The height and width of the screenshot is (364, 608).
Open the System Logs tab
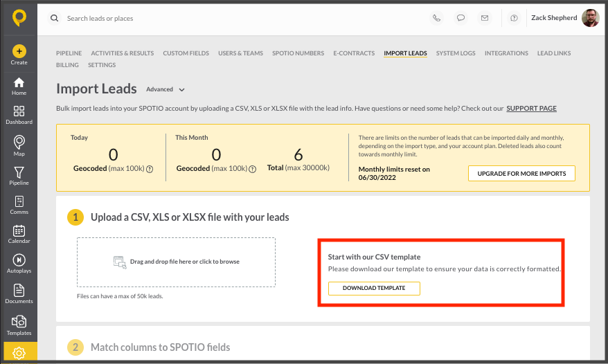(456, 53)
